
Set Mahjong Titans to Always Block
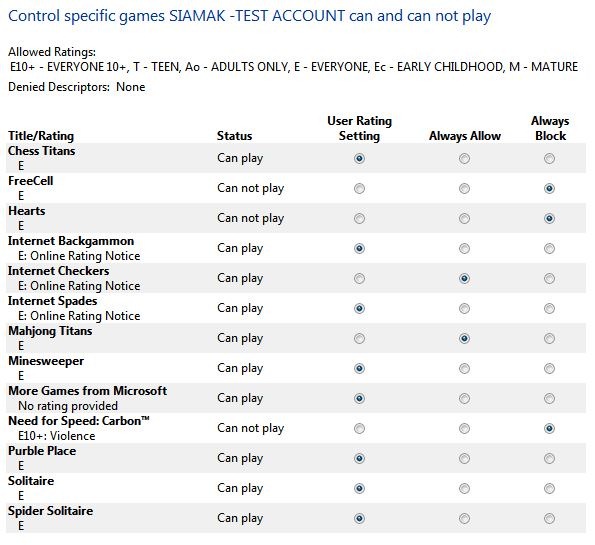pos(549,338)
